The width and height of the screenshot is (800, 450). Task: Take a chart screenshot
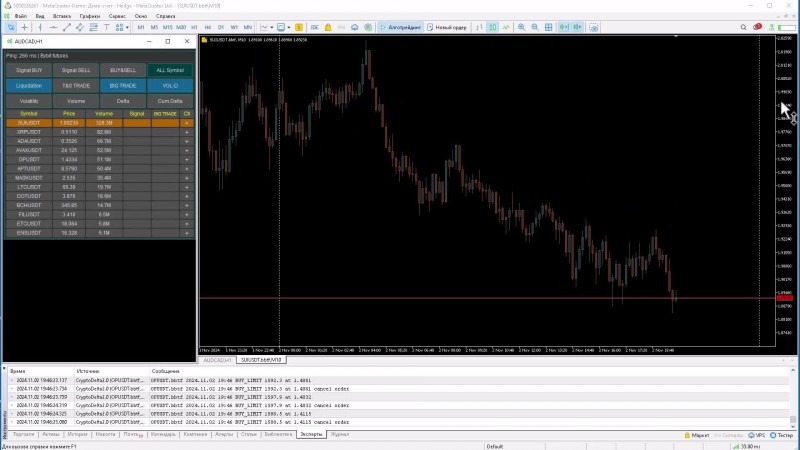click(594, 28)
